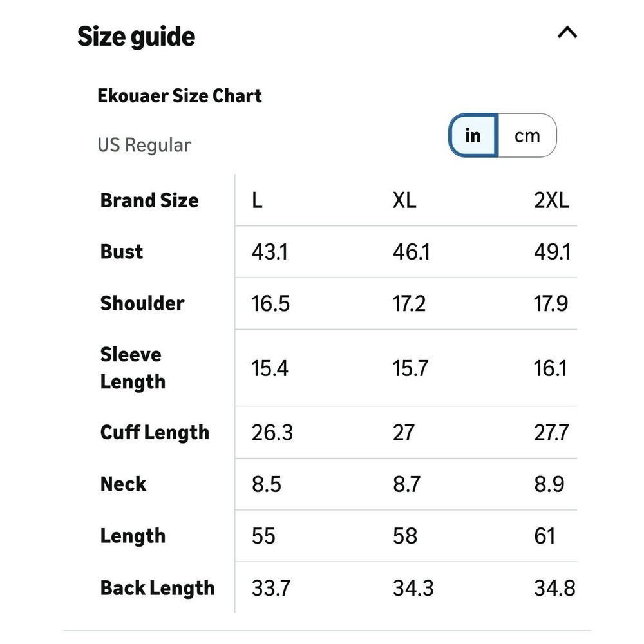Click the Brand Size row label
644x644 pixels.
point(149,201)
